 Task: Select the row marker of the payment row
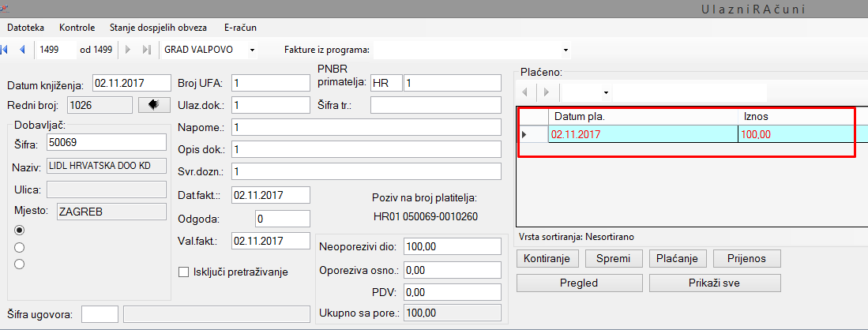tap(524, 134)
